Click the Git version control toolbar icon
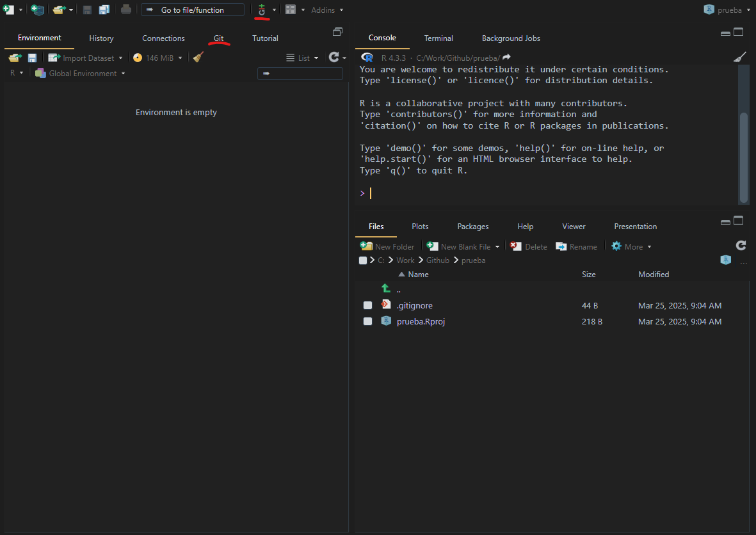 (x=262, y=10)
